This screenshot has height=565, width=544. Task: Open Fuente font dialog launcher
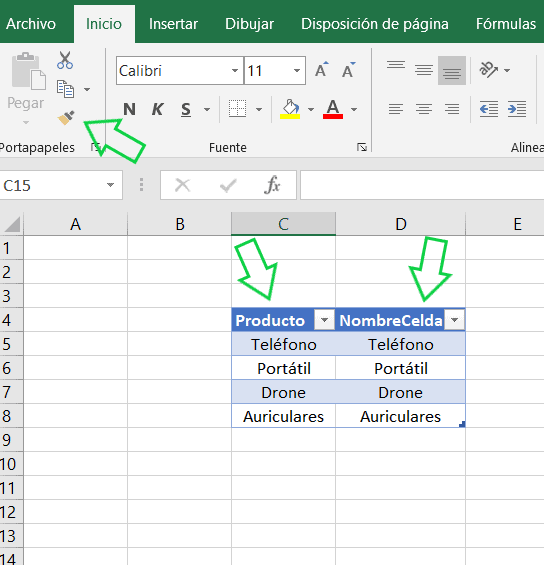pyautogui.click(x=362, y=147)
